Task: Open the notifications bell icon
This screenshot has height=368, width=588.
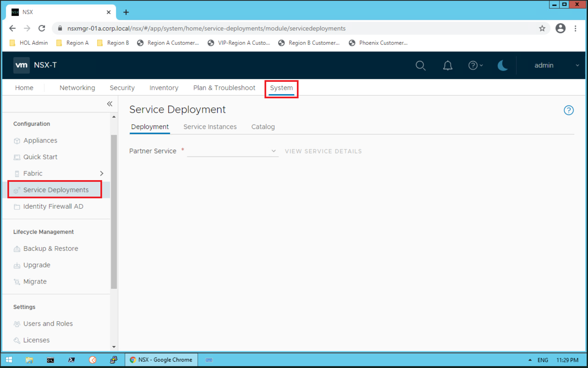Action: coord(447,65)
